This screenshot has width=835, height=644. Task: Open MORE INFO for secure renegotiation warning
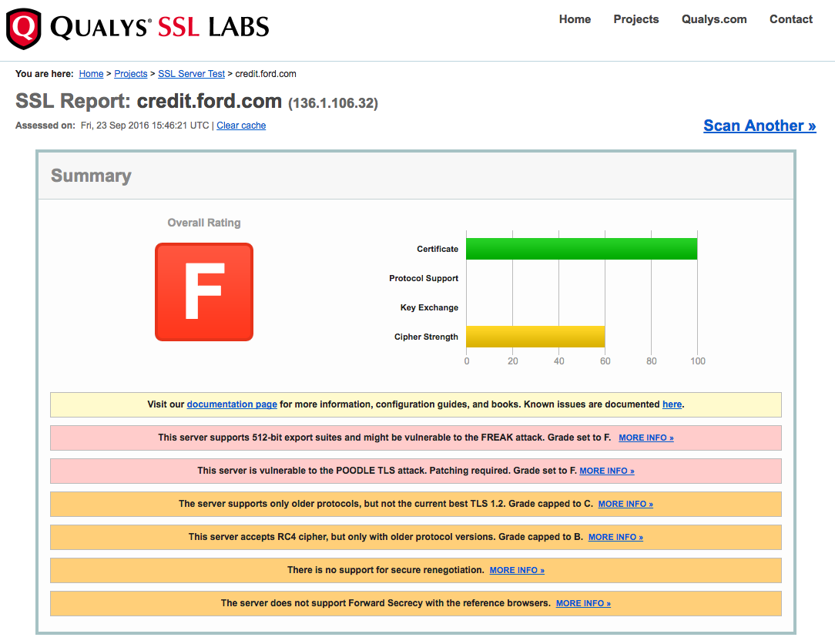[517, 570]
